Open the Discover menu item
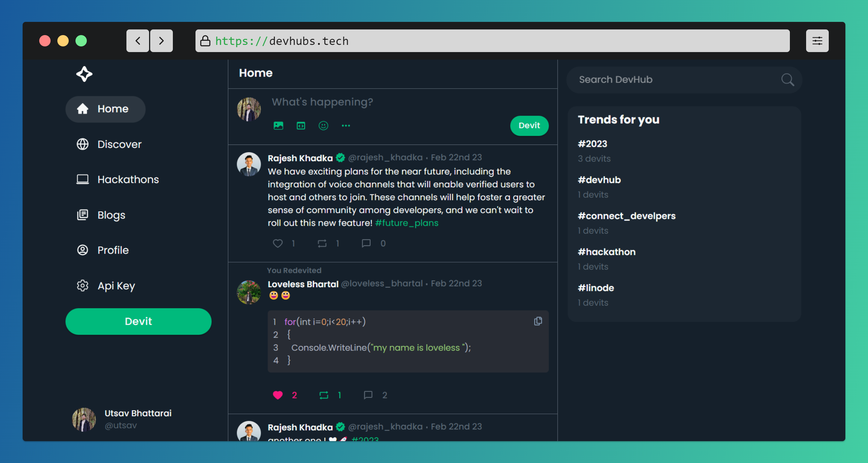 point(119,144)
